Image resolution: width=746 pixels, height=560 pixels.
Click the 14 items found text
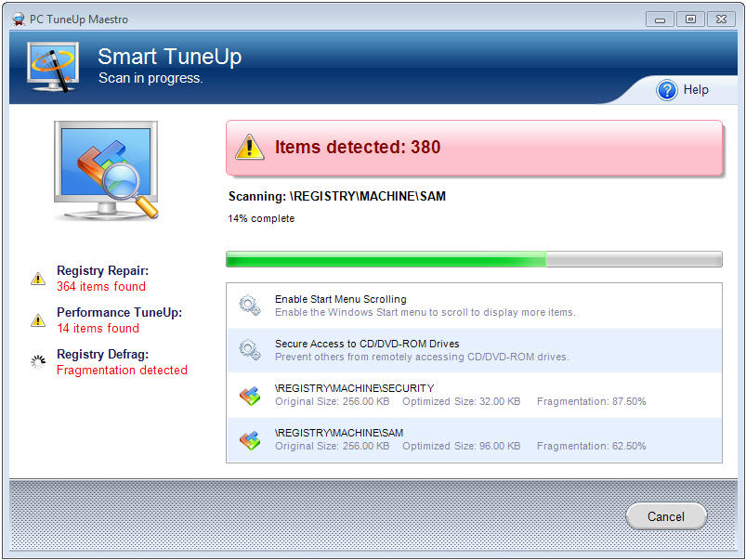point(98,329)
